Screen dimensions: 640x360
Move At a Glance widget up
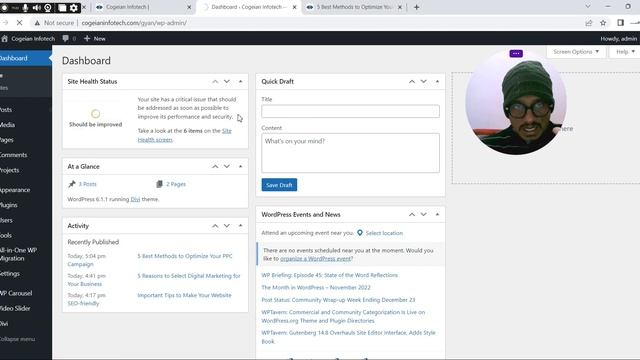click(x=215, y=167)
